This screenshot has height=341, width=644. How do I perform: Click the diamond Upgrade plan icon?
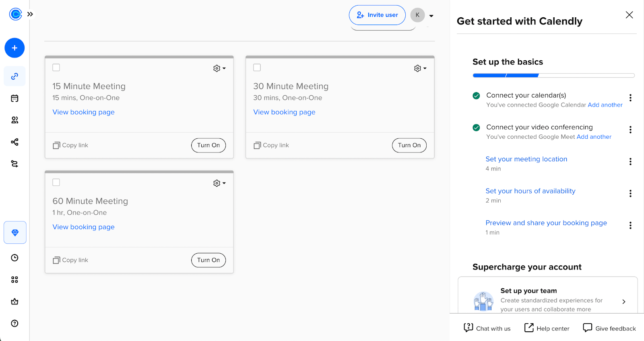(x=15, y=232)
